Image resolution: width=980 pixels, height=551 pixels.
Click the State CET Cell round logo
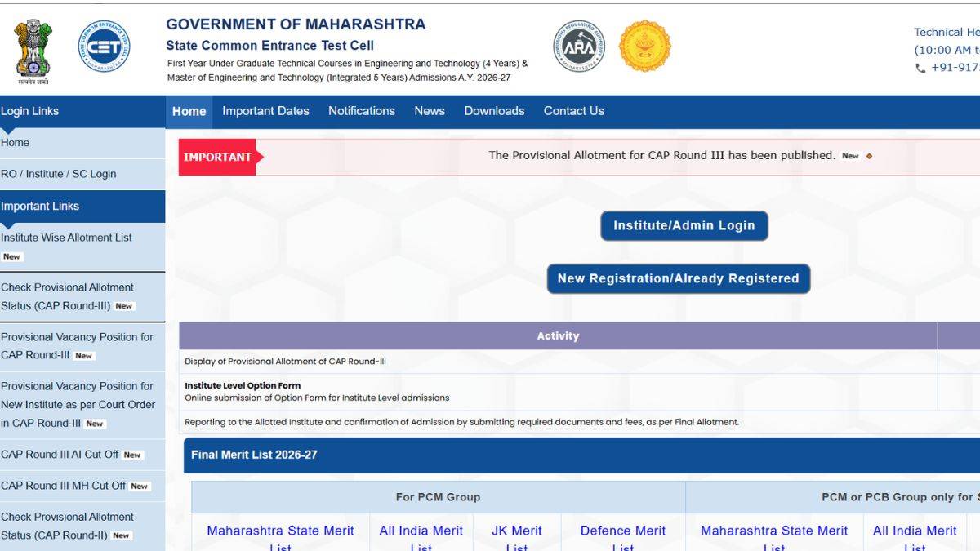(x=104, y=47)
